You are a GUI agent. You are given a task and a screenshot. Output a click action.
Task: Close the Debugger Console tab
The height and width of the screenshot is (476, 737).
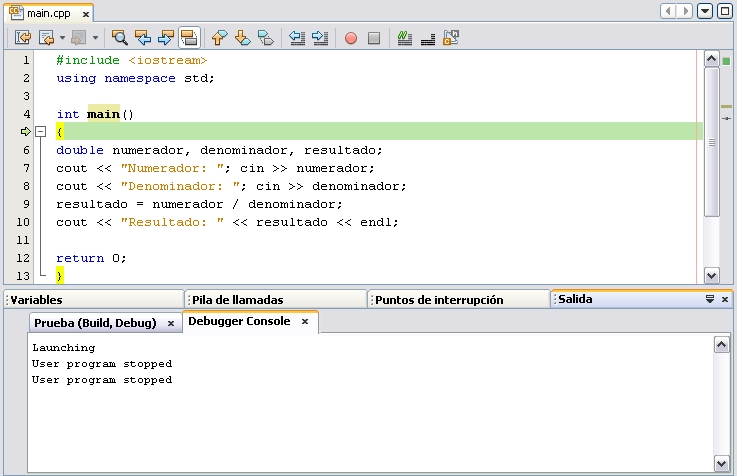click(305, 322)
